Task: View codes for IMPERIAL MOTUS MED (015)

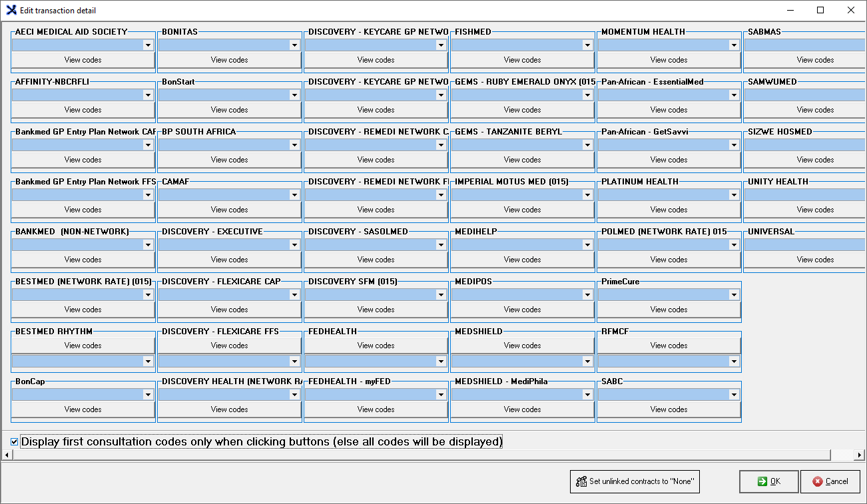Action: pyautogui.click(x=523, y=210)
